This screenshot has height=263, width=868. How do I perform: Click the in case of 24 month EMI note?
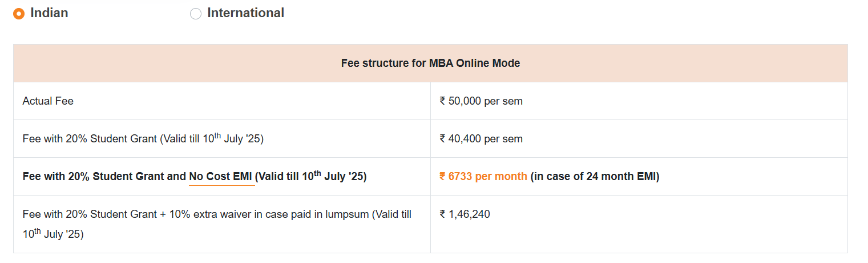point(595,177)
